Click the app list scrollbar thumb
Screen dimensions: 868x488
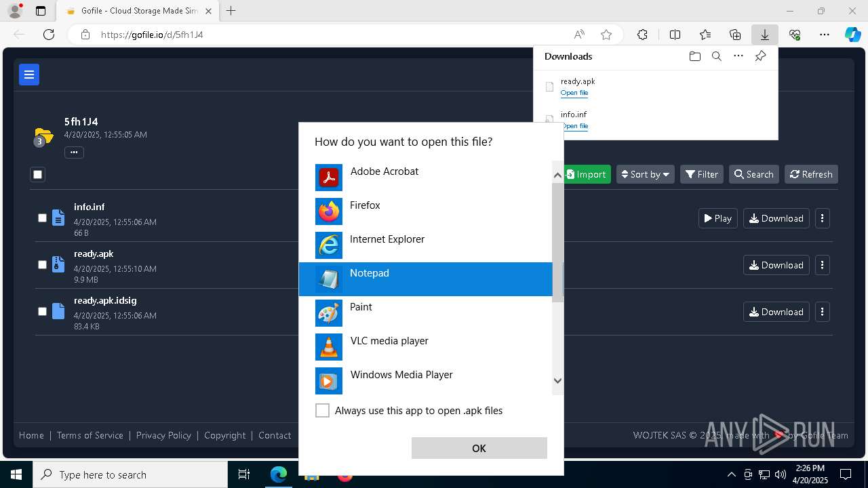point(557,242)
